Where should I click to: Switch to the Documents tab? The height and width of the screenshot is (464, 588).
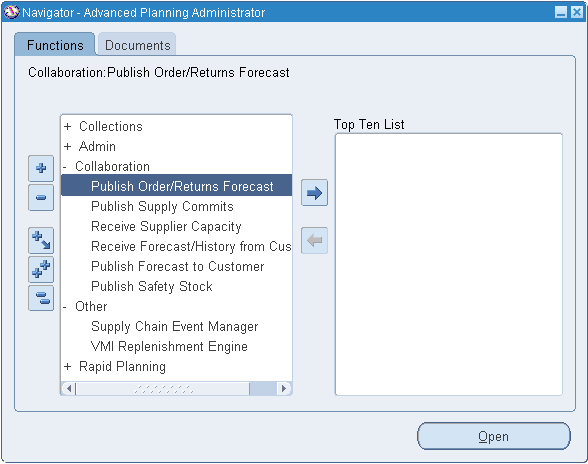click(x=137, y=45)
